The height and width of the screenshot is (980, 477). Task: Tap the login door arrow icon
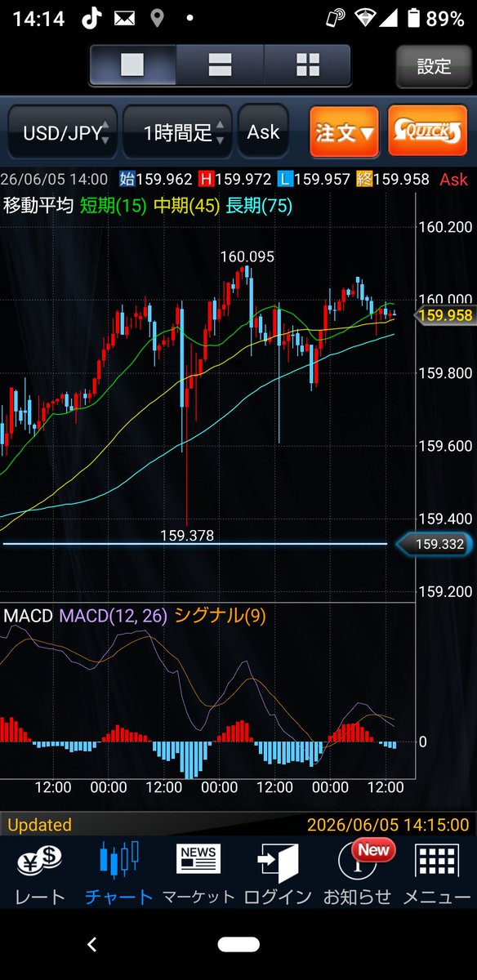(278, 862)
